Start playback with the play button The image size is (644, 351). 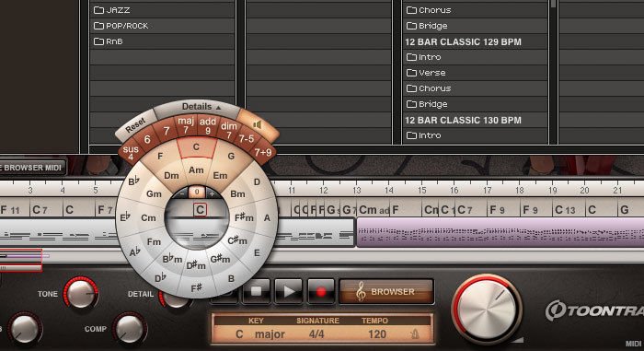(x=288, y=291)
